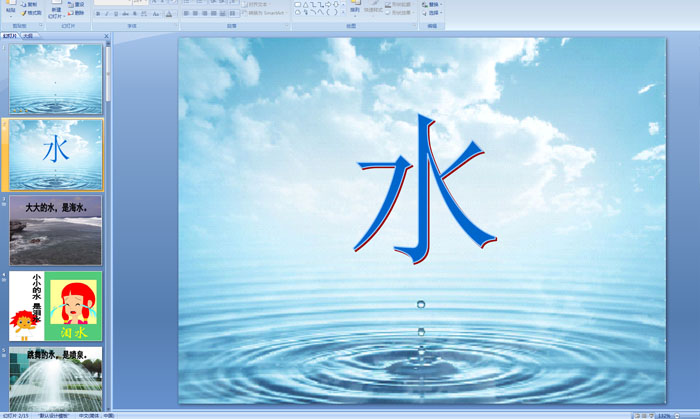Center align the text
Image resolution: width=700 pixels, height=419 pixels.
(x=195, y=14)
